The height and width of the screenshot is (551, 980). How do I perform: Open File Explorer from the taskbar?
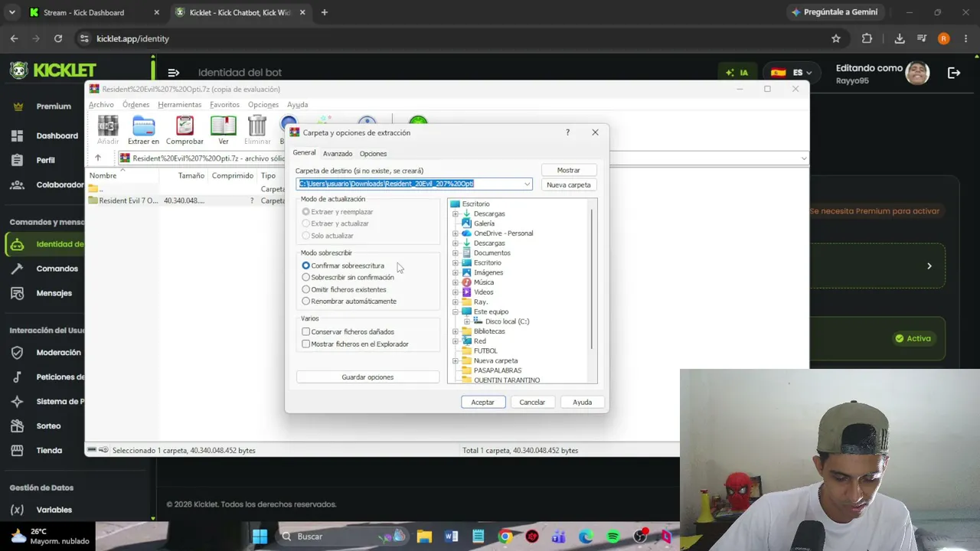pyautogui.click(x=424, y=536)
